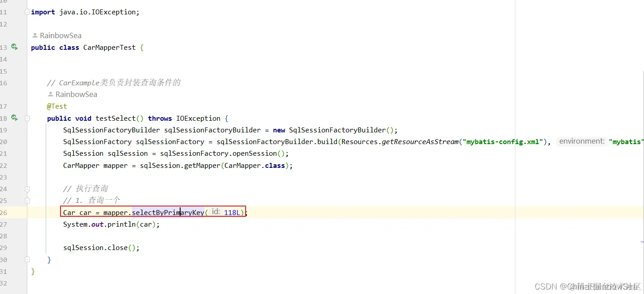Click println in System.out line
644x294 pixels.
pos(121,224)
